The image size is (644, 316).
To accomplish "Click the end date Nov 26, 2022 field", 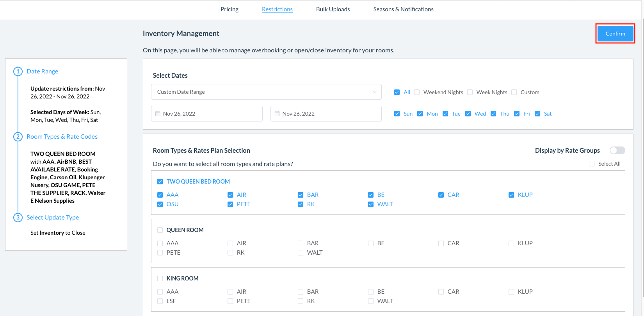I will click(x=326, y=114).
